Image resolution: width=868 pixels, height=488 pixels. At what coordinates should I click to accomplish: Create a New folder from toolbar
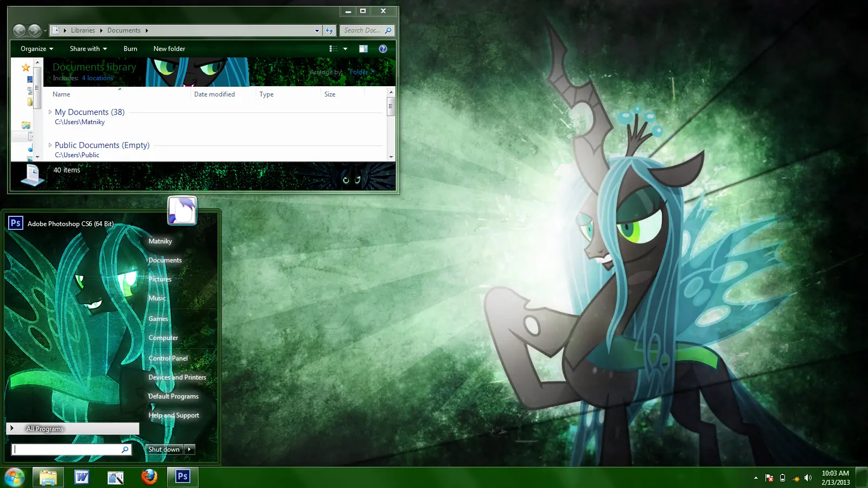[169, 49]
